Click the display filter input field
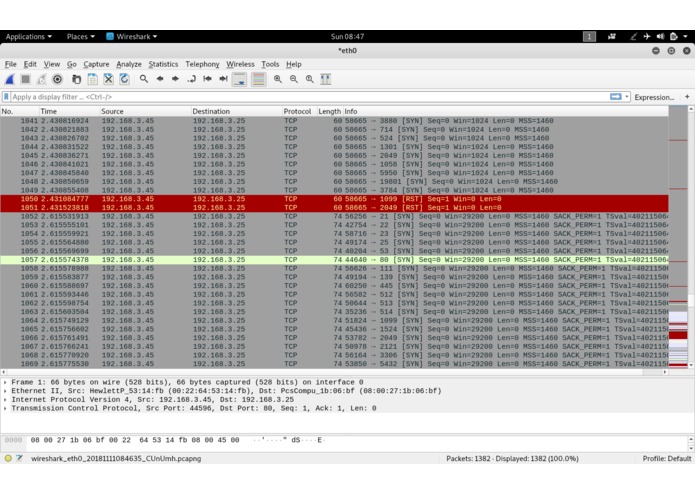Screen dimensions: 695x494 tap(309, 97)
